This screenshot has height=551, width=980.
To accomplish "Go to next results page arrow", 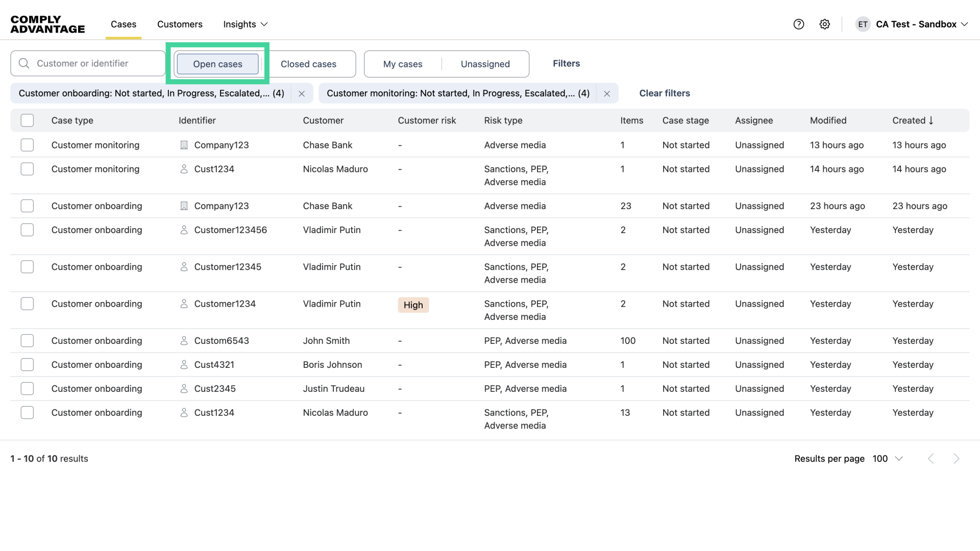I will pos(956,459).
